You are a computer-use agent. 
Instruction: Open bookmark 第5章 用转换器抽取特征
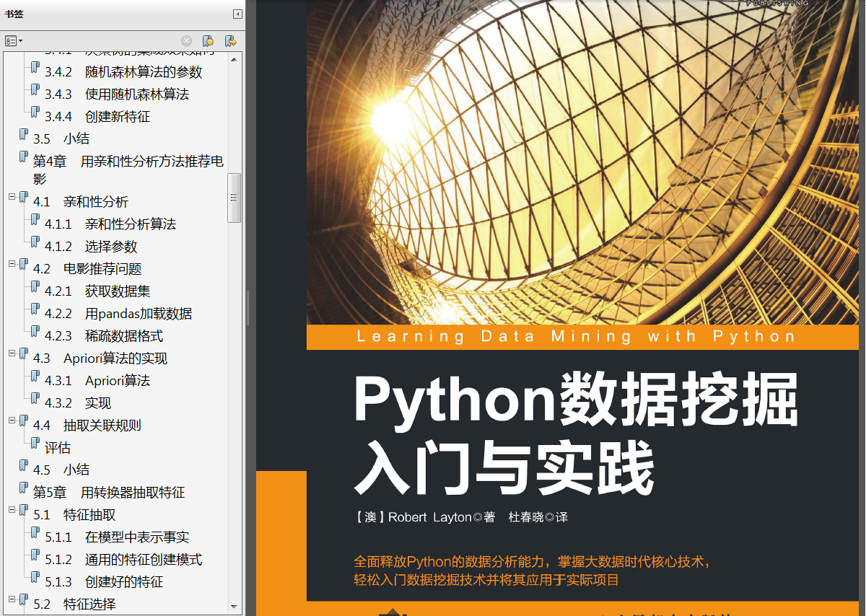coord(109,493)
